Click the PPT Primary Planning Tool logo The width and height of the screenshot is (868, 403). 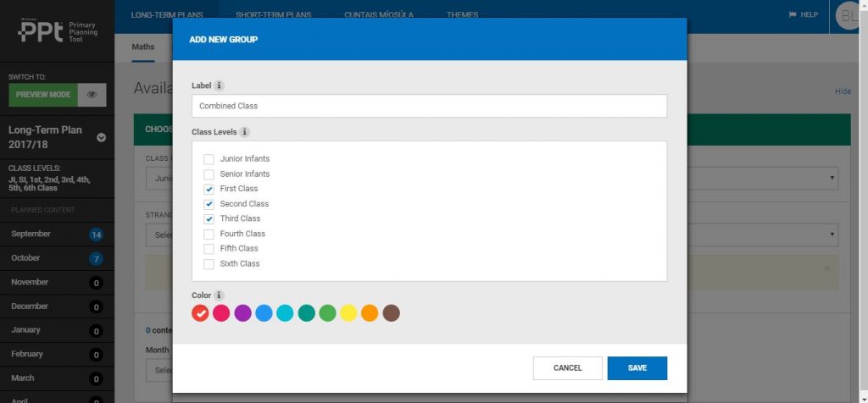point(57,30)
